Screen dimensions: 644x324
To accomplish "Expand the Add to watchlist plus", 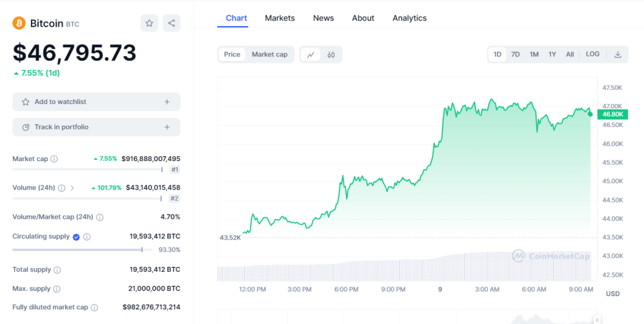I will [x=167, y=102].
